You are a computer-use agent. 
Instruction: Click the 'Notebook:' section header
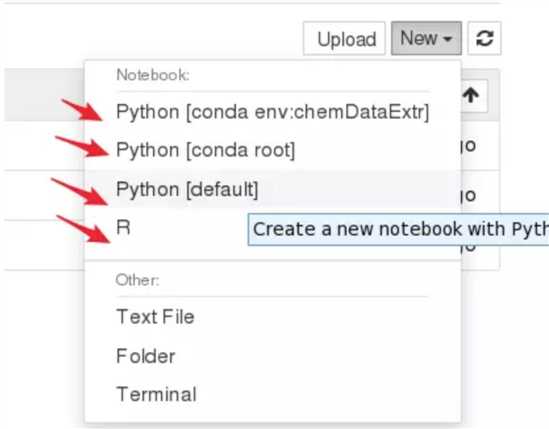pos(153,75)
